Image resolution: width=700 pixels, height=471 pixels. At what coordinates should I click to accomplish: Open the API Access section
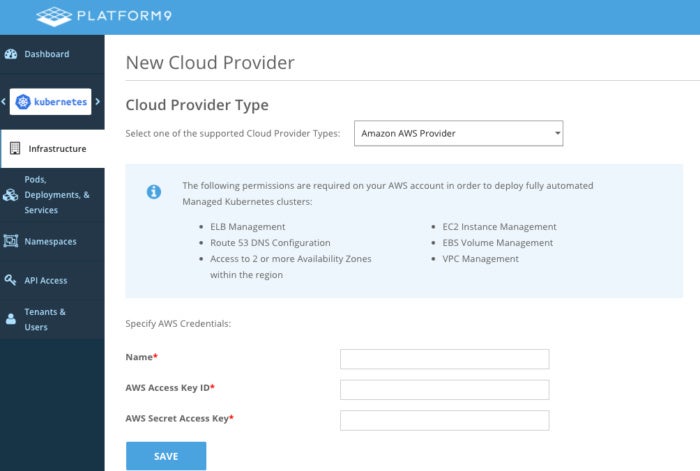coord(52,280)
